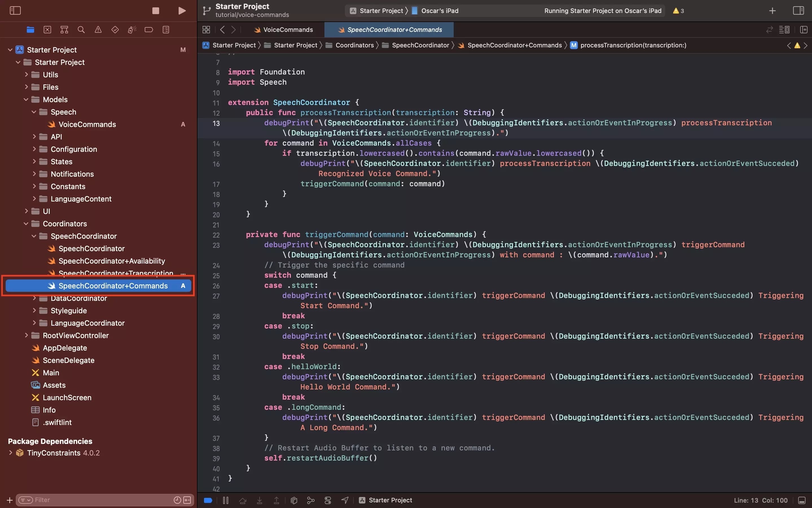The height and width of the screenshot is (508, 812).
Task: Switch to the VoiceCommands editor tab
Action: coord(288,30)
